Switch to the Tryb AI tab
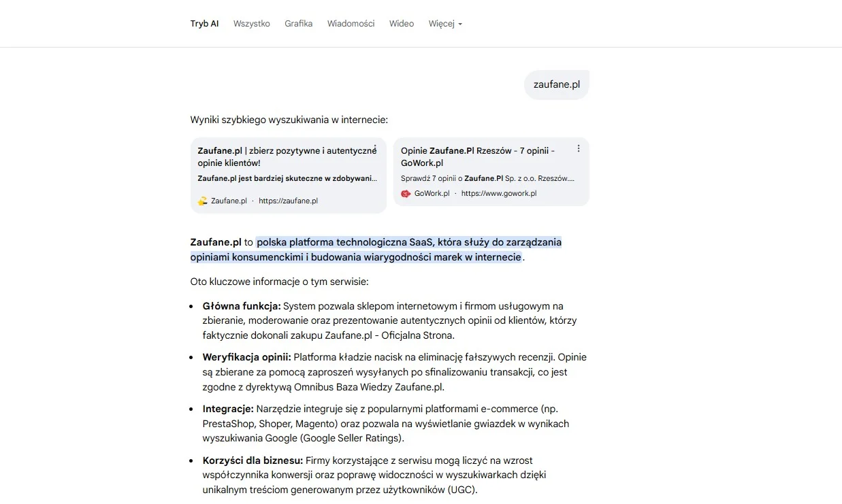842x504 pixels. point(204,24)
